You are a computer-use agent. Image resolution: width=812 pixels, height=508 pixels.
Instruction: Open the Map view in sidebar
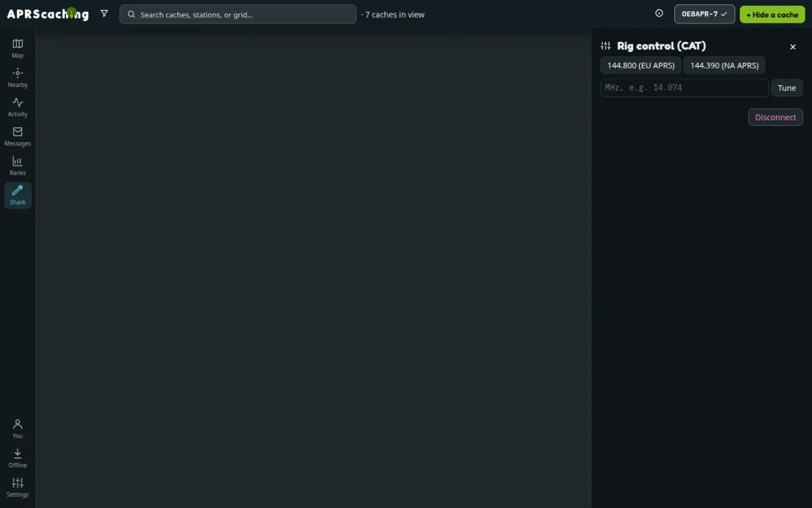(18, 48)
